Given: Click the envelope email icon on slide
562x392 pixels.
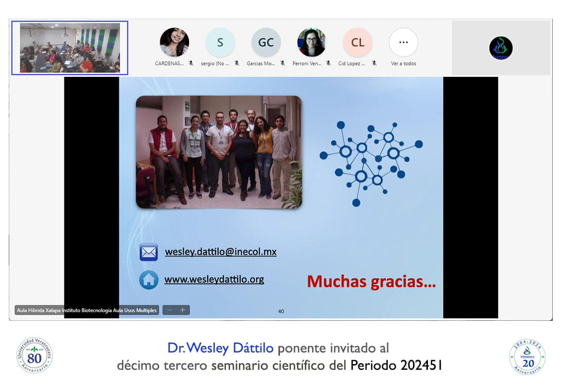Looking at the screenshot, I should (x=148, y=252).
